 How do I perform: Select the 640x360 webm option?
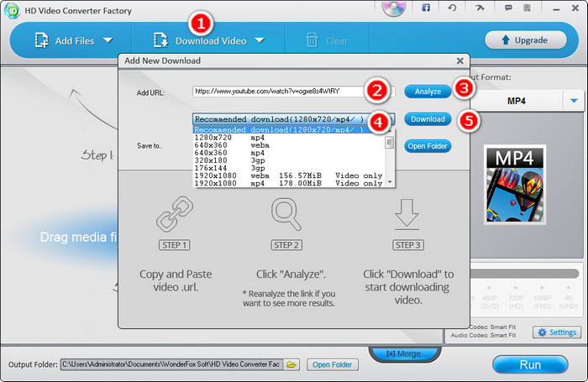click(x=289, y=145)
